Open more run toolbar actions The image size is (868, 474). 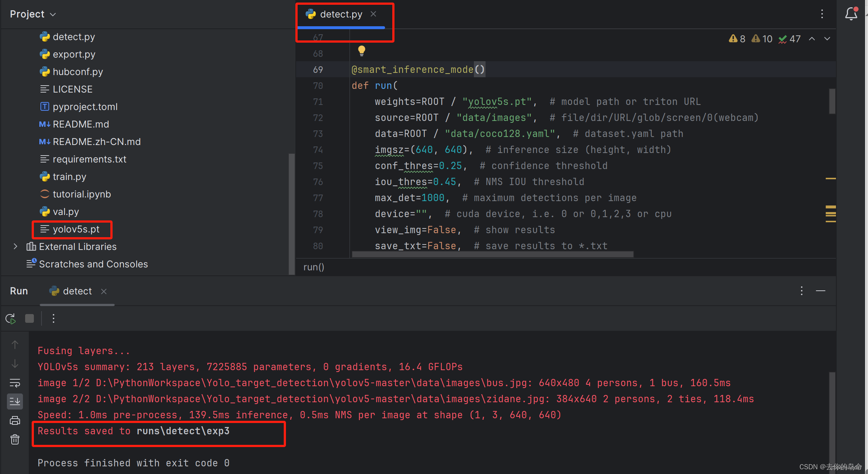click(54, 319)
